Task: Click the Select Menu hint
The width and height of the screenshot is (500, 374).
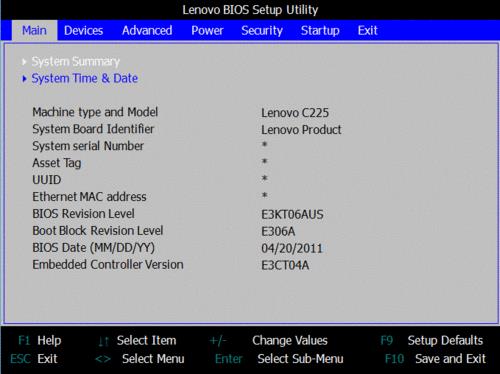Action: [140, 359]
